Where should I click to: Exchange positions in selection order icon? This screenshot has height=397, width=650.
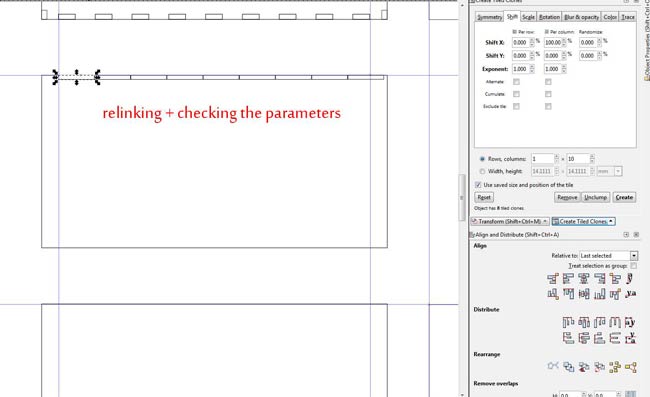coord(569,367)
